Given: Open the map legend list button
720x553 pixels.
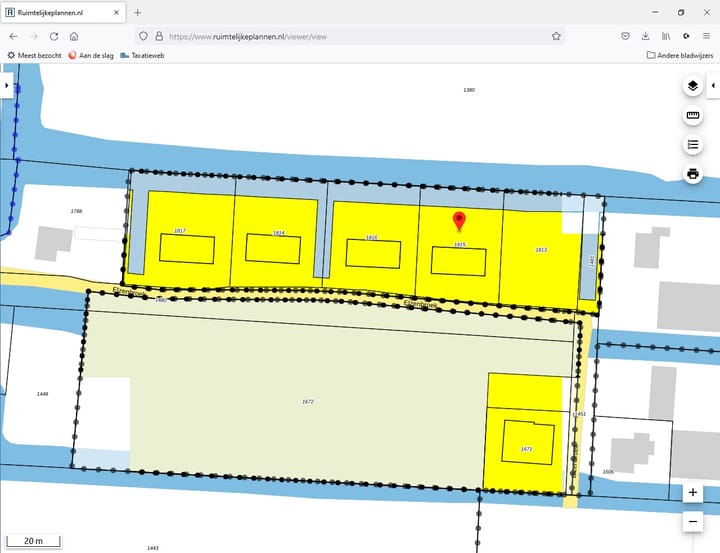Looking at the screenshot, I should pyautogui.click(x=692, y=145).
